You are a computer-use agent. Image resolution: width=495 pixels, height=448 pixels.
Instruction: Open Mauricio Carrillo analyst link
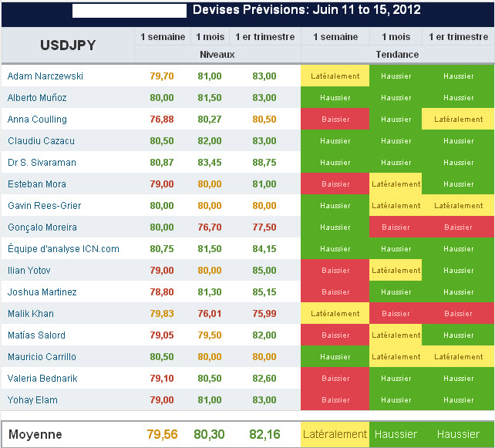tap(42, 357)
